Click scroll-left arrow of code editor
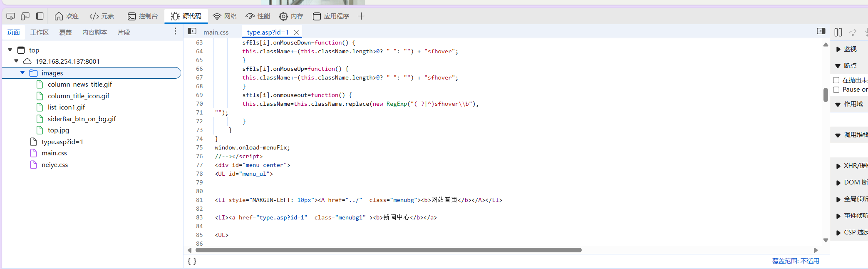868x269 pixels. (190, 250)
